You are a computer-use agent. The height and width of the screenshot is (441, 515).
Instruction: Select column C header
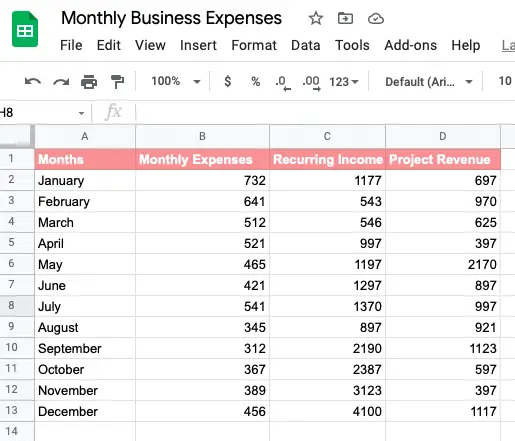point(327,136)
